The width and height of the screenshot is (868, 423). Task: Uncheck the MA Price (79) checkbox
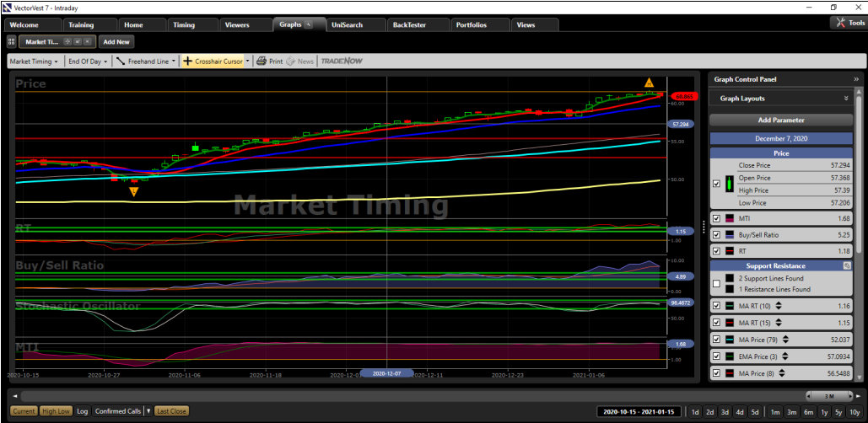tap(716, 340)
